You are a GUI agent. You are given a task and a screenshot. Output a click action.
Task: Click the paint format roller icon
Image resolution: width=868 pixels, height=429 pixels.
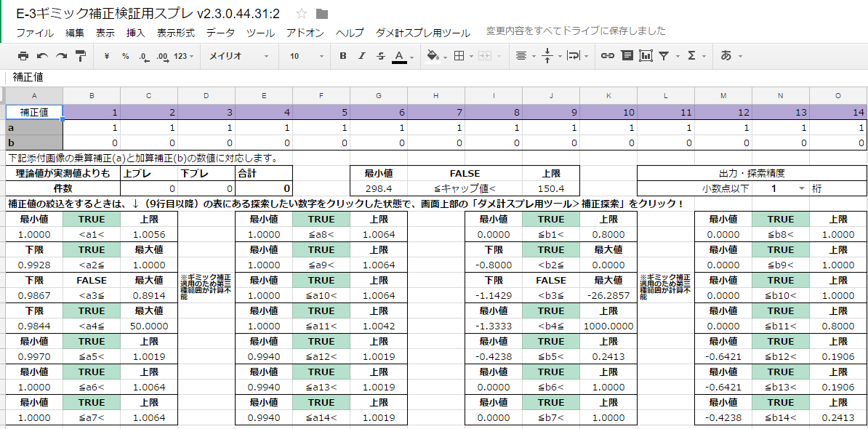coord(81,56)
